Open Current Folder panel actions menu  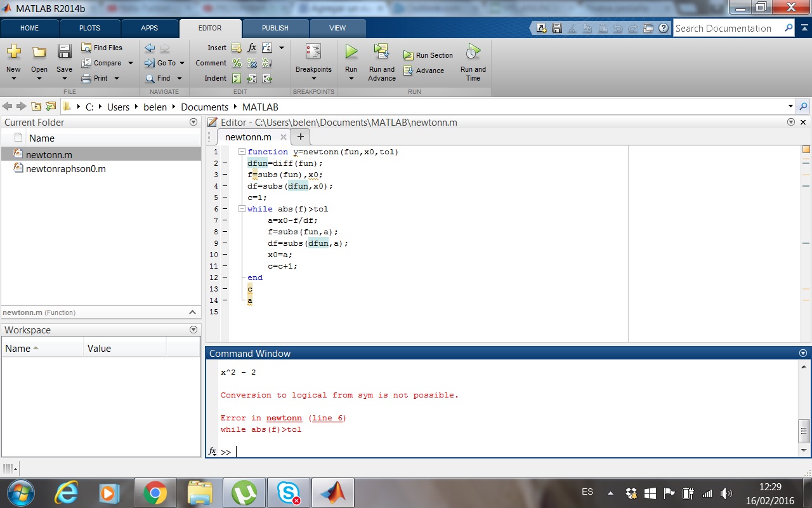point(193,122)
